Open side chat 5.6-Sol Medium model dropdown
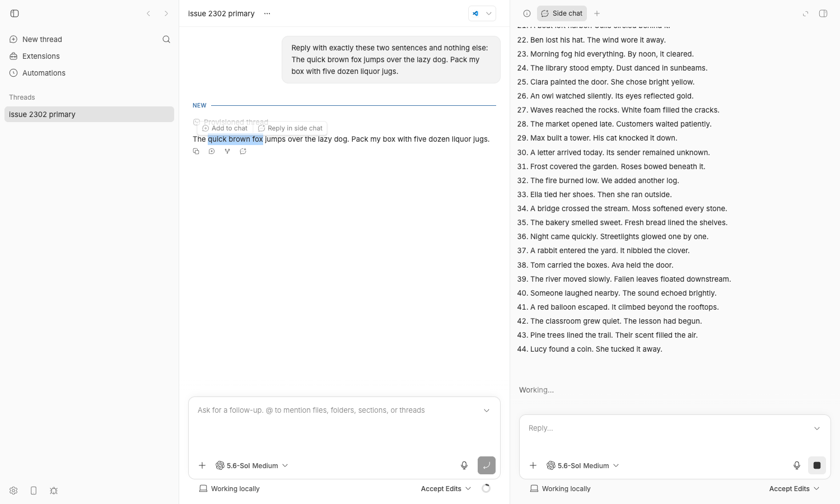Screen dimensions: 840x504 click(583, 465)
